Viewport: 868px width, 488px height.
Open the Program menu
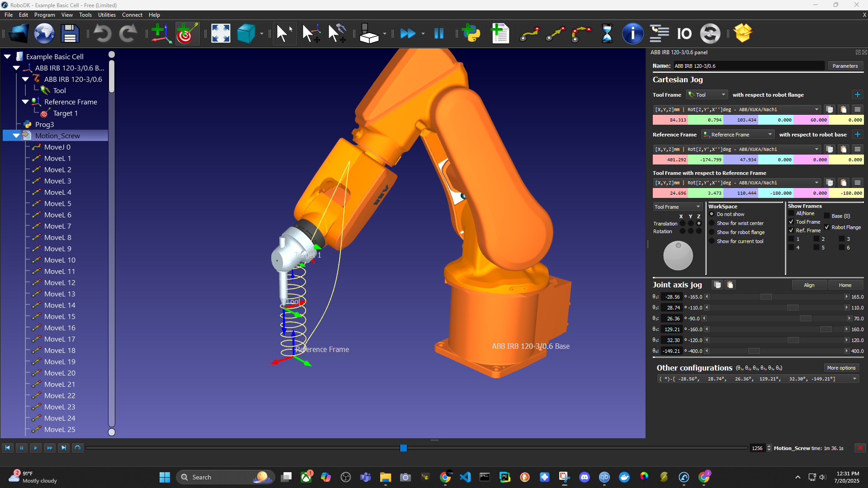click(x=44, y=14)
